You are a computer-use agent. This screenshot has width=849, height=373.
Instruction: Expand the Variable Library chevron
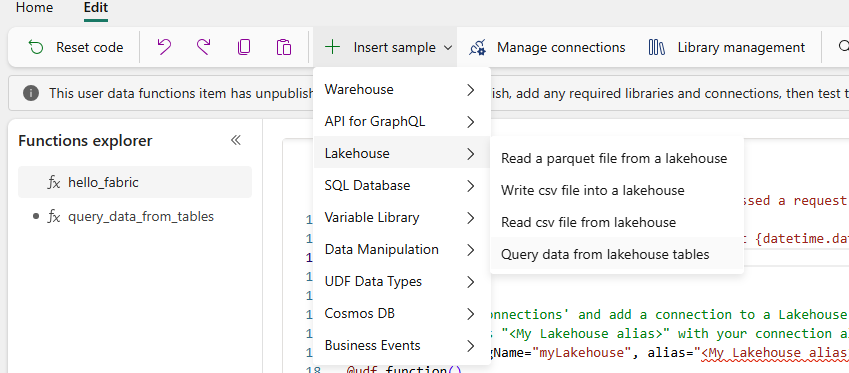click(470, 218)
